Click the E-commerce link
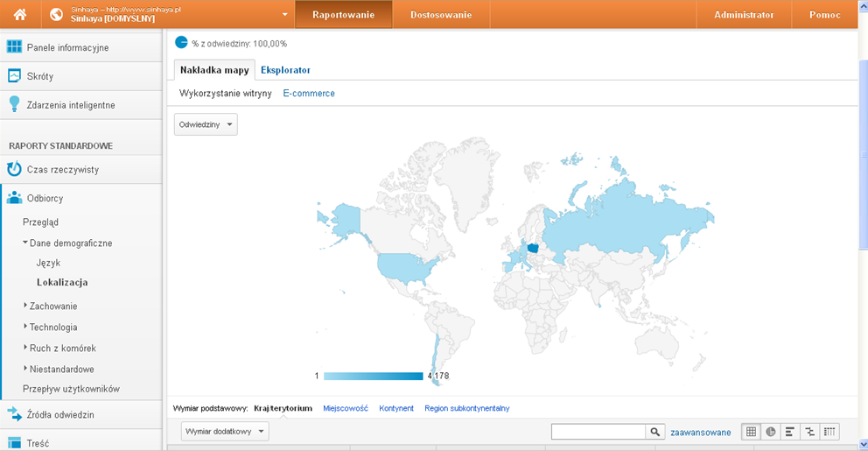The image size is (868, 451). click(309, 94)
